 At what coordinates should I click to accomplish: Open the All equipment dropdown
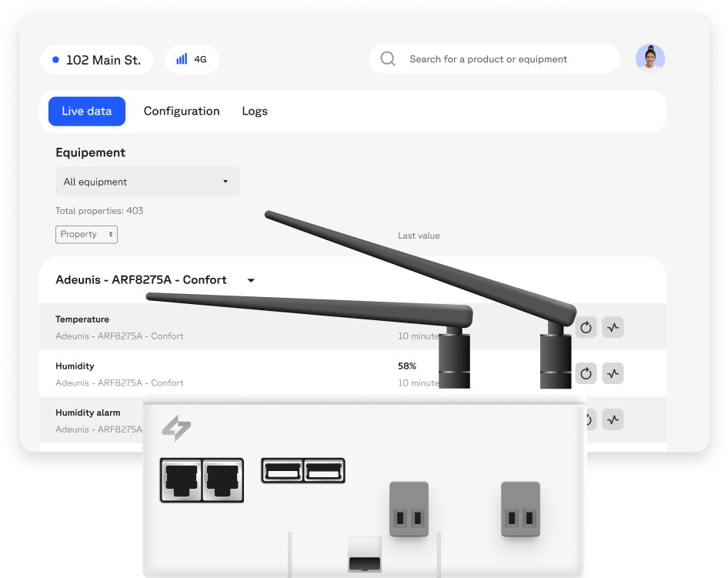147,182
